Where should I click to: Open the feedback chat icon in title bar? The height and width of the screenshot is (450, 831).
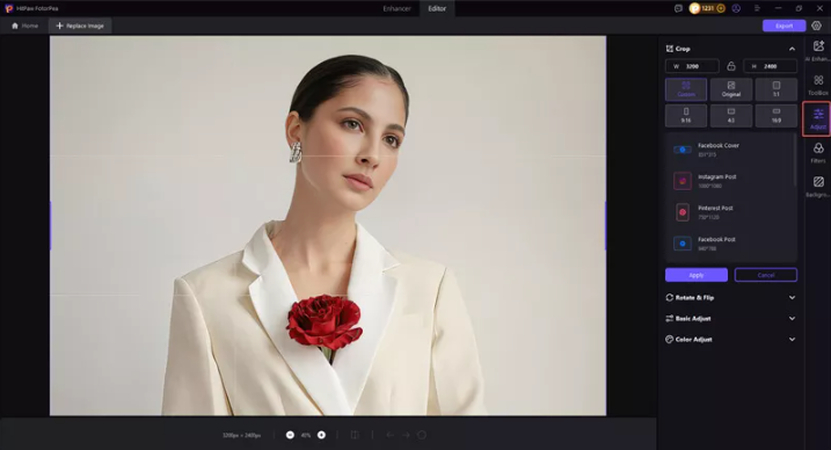(678, 8)
